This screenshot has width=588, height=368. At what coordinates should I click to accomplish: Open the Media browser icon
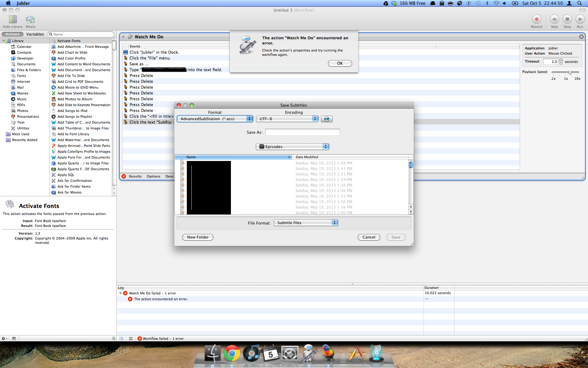click(30, 20)
